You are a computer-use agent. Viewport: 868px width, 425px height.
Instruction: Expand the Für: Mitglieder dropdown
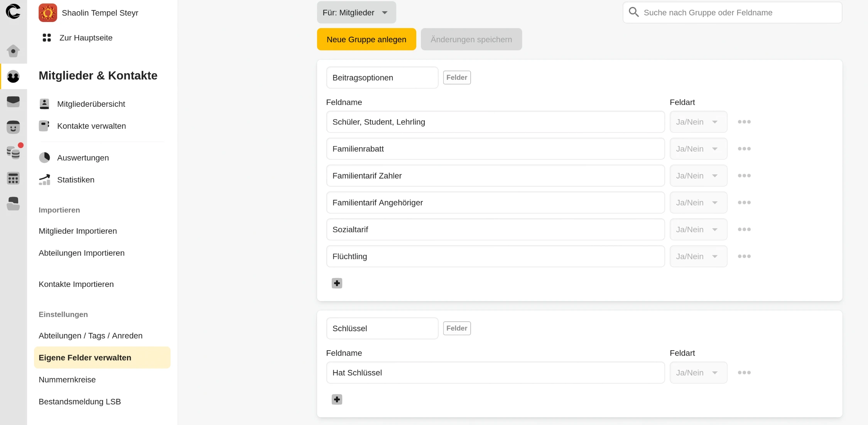(356, 13)
